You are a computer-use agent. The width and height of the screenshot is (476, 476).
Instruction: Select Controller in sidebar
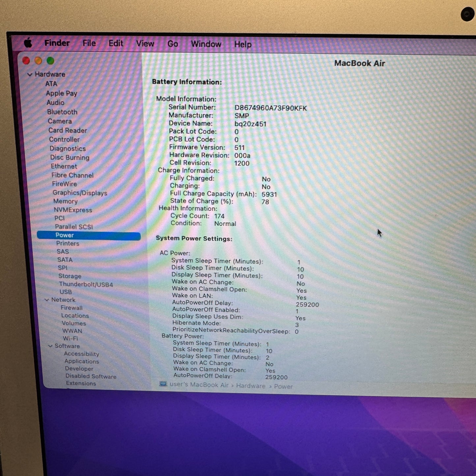coord(64,139)
